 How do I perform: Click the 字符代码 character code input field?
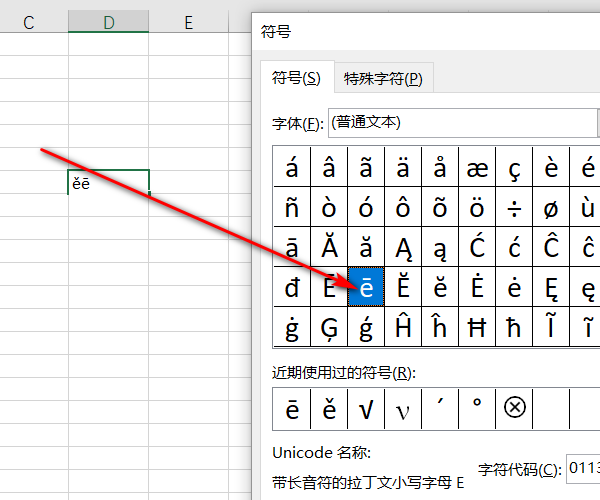click(x=583, y=469)
